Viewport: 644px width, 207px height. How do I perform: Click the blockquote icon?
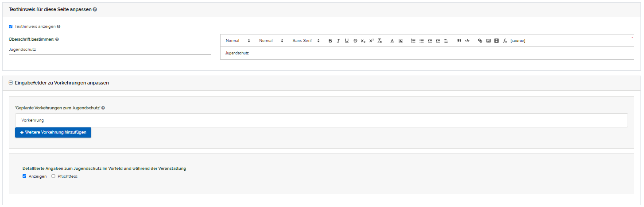point(459,41)
